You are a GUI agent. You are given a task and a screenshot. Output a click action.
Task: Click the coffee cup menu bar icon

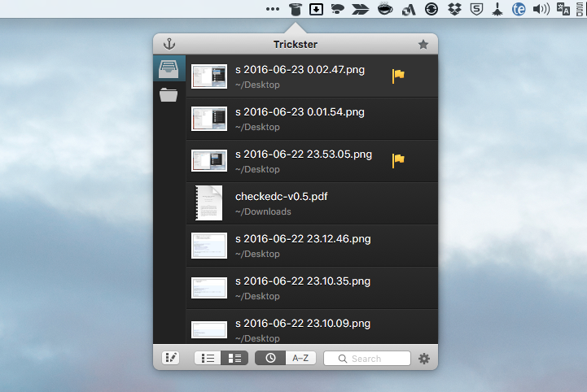(x=385, y=9)
